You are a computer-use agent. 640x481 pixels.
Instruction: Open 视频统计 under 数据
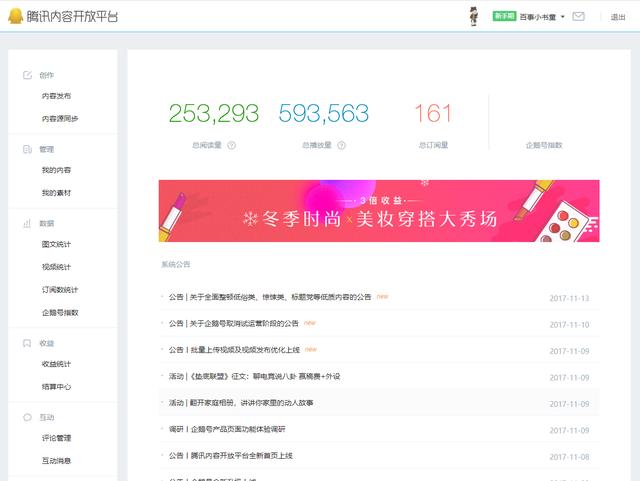point(56,267)
